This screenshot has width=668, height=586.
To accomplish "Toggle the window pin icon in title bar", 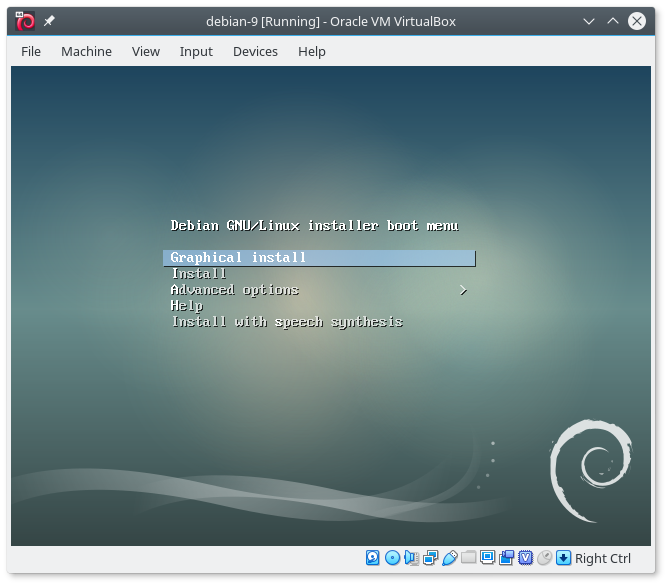I will 49,21.
